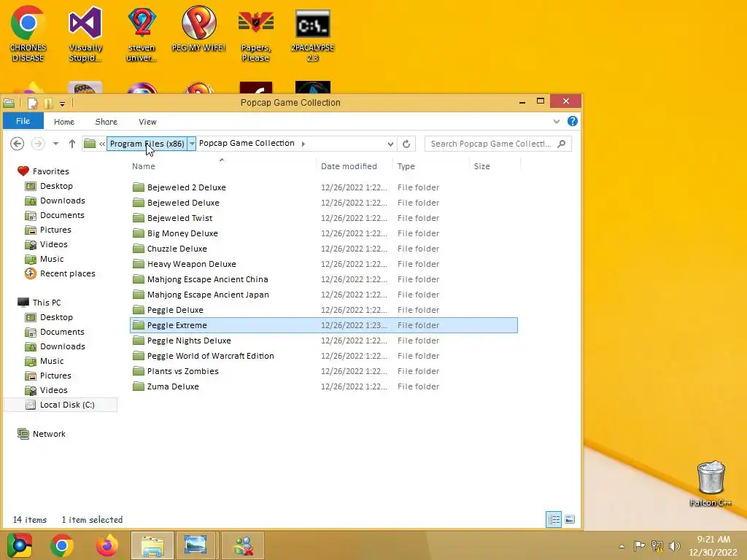This screenshot has width=747, height=560.
Task: Click the Forward navigation arrow
Action: pyautogui.click(x=38, y=144)
